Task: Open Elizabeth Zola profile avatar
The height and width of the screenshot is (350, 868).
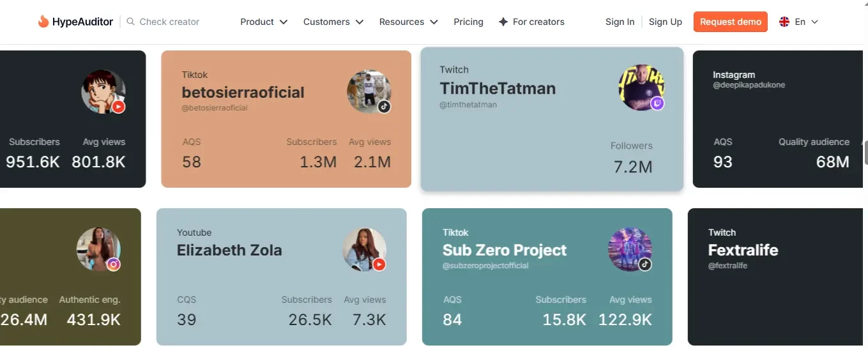Action: [x=365, y=250]
